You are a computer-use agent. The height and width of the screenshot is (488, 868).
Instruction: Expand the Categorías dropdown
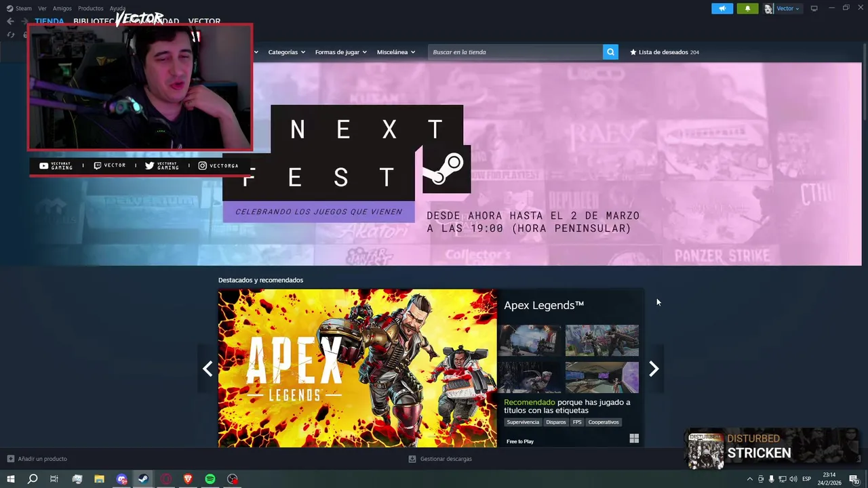coord(286,52)
